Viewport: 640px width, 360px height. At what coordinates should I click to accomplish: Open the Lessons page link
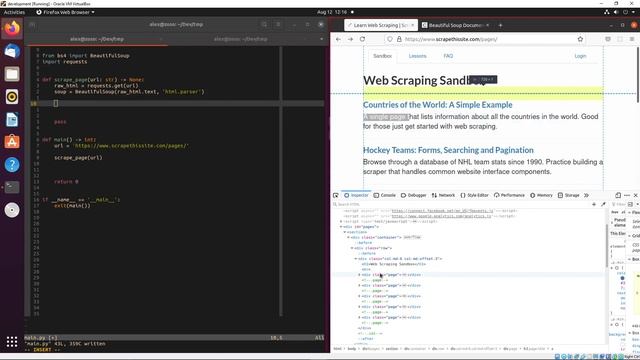tap(418, 56)
